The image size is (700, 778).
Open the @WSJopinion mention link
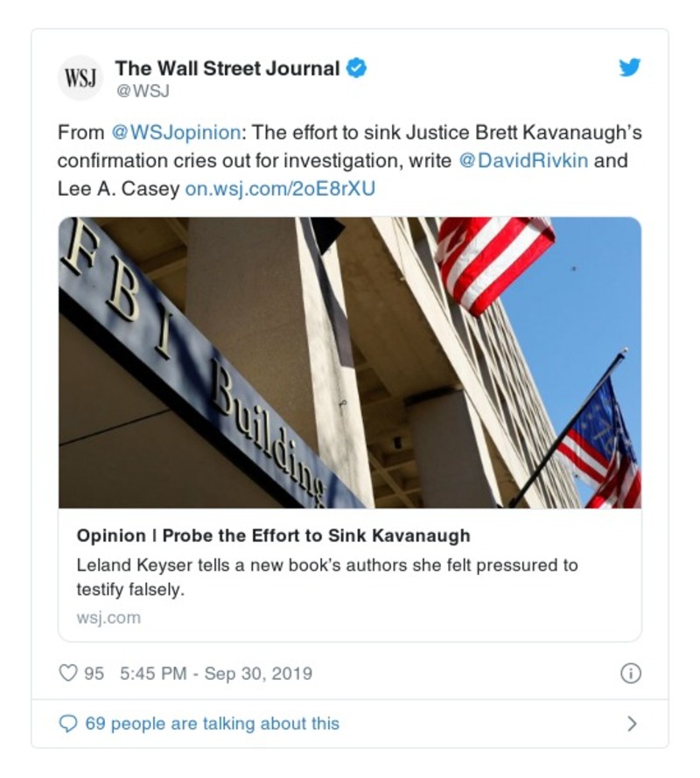pos(176,133)
